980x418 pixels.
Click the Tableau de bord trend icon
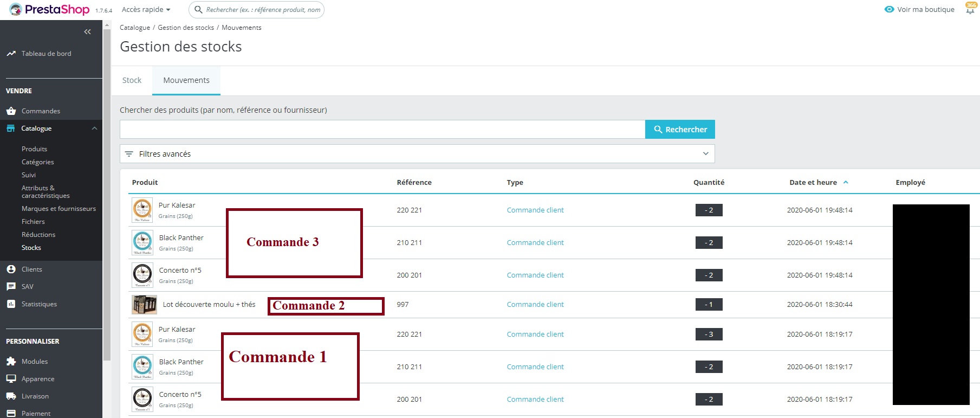(11, 54)
